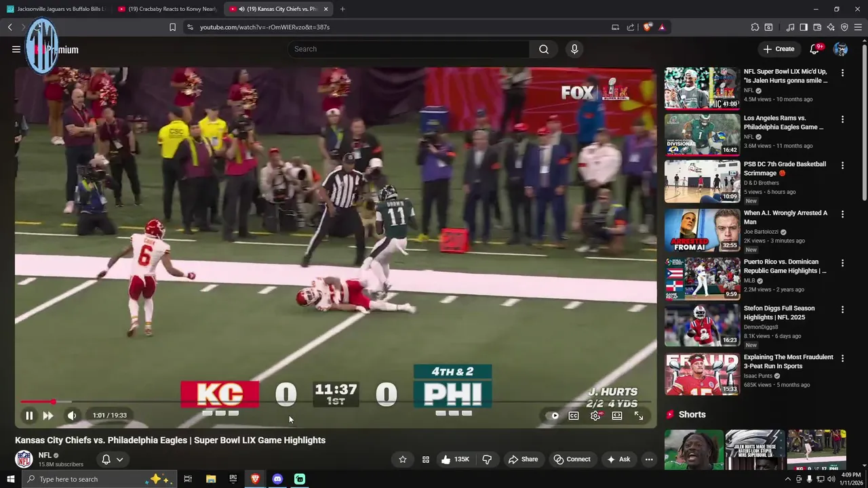Open PSB DC 7th Grade Basketball thumbnail
868x488 pixels.
coord(702,181)
